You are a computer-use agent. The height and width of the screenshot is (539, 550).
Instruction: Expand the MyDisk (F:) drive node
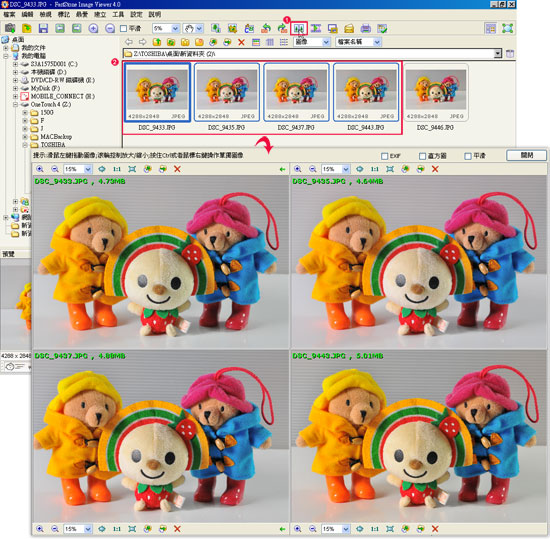tap(15, 88)
